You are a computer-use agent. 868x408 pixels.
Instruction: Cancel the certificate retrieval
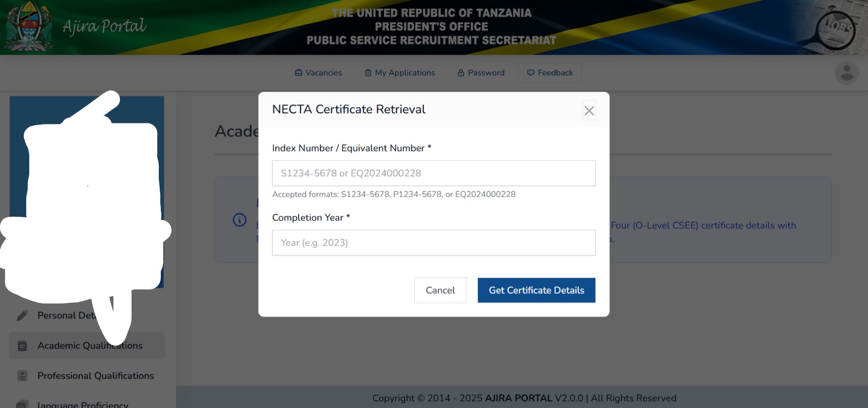pyautogui.click(x=440, y=290)
